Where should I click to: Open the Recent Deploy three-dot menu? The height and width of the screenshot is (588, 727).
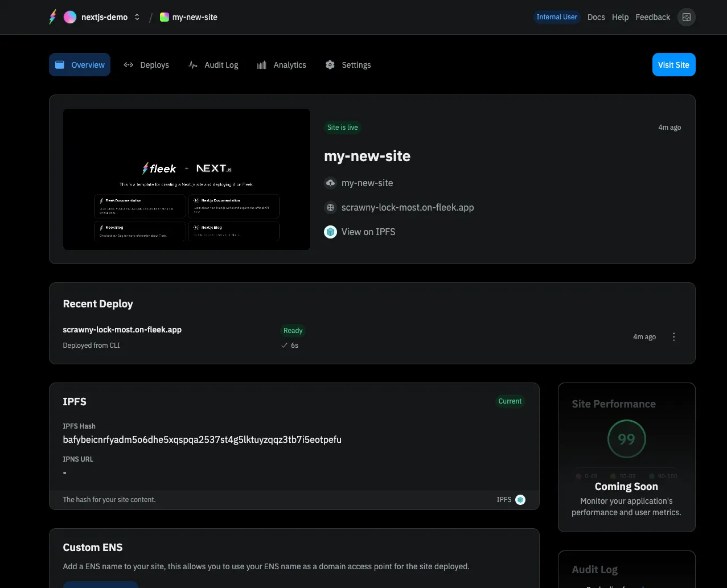[x=674, y=337]
